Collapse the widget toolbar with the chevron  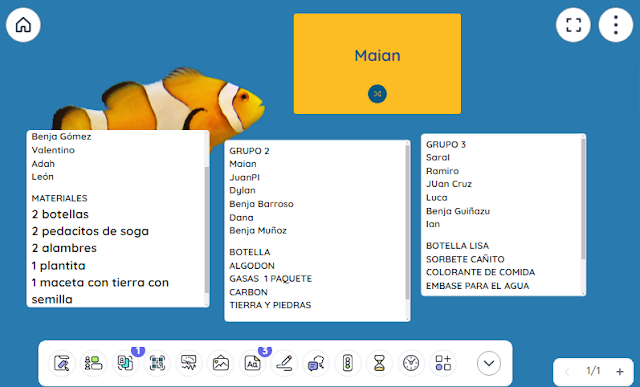[x=489, y=363]
